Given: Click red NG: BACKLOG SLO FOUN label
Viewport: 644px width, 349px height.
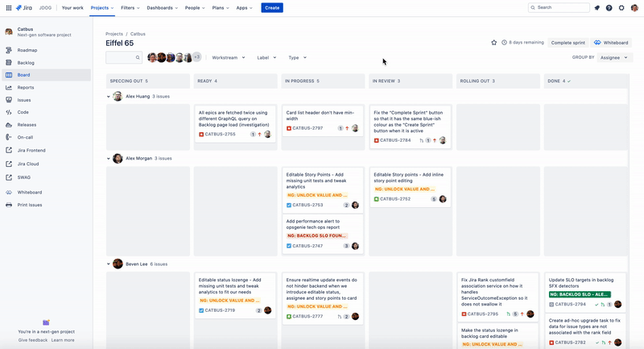Looking at the screenshot, I should click(317, 236).
